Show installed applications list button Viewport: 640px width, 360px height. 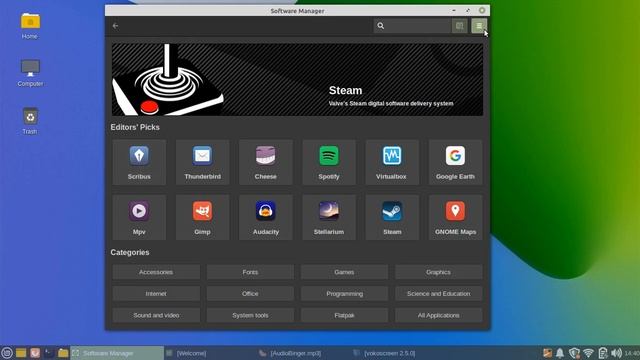click(x=460, y=26)
